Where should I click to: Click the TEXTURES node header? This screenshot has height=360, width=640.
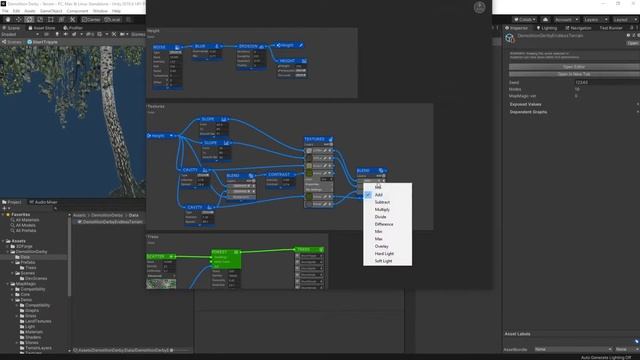(x=318, y=139)
